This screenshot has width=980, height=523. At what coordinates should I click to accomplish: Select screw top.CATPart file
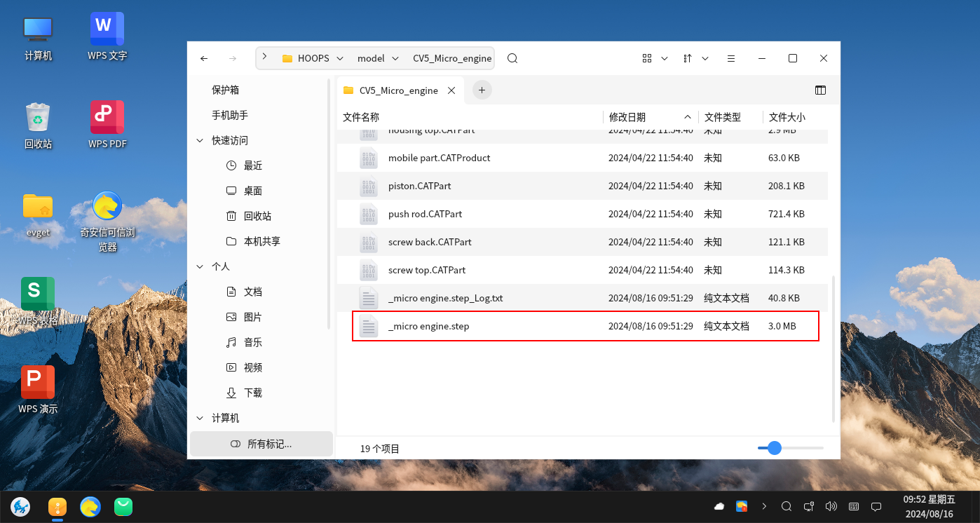(583, 270)
